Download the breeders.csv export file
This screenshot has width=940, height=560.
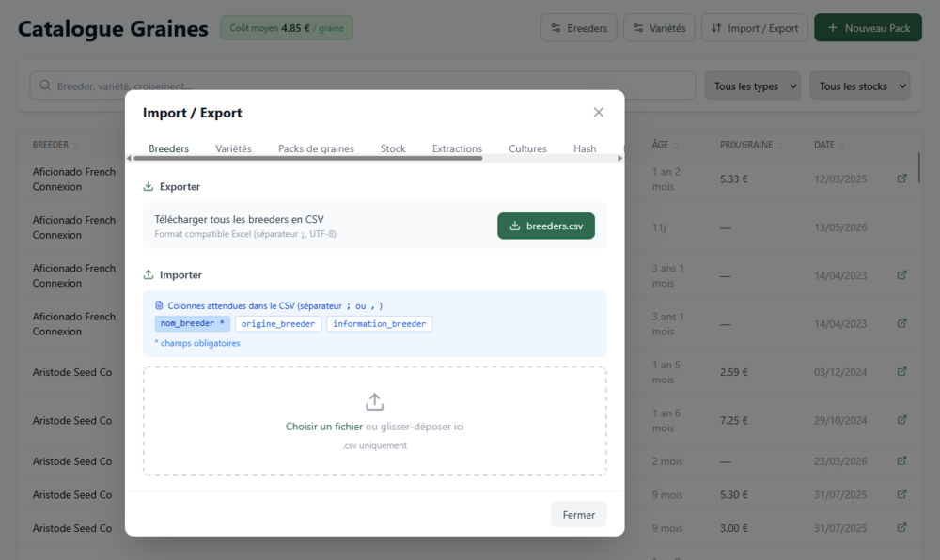545,226
